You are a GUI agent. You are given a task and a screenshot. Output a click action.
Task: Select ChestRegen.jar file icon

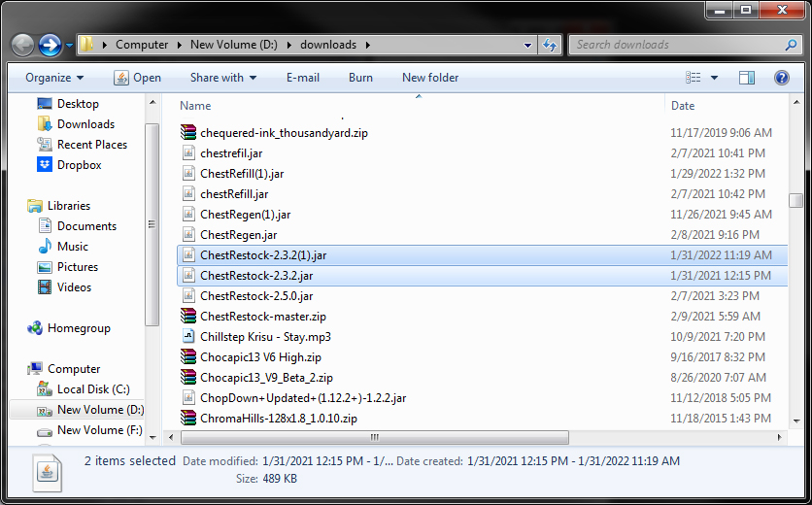click(188, 235)
